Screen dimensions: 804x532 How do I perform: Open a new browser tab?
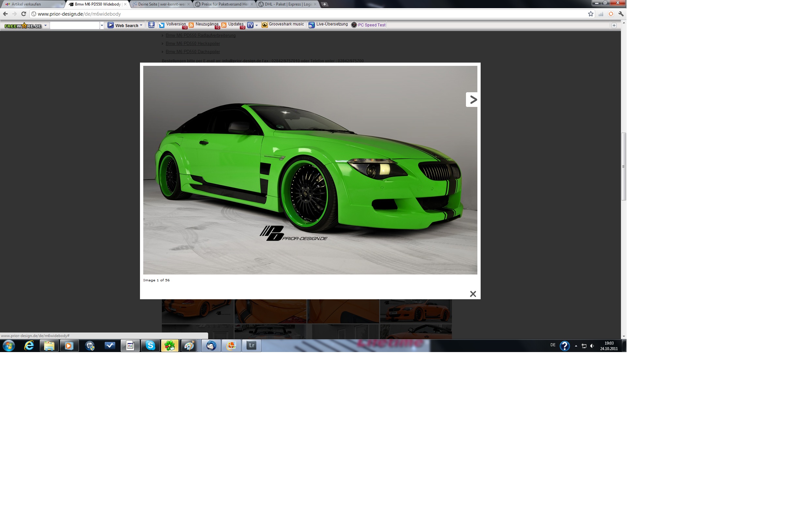tap(324, 5)
